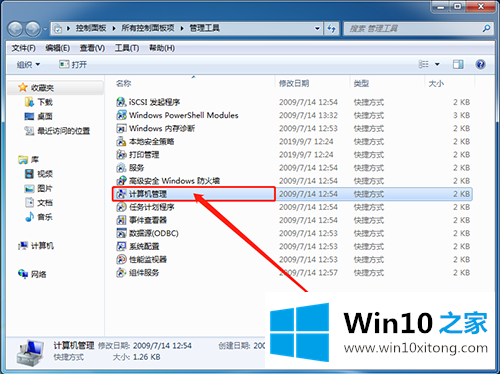This screenshot has height=374, width=500.
Task: Open the 工具(T) menu
Action: coord(127,48)
